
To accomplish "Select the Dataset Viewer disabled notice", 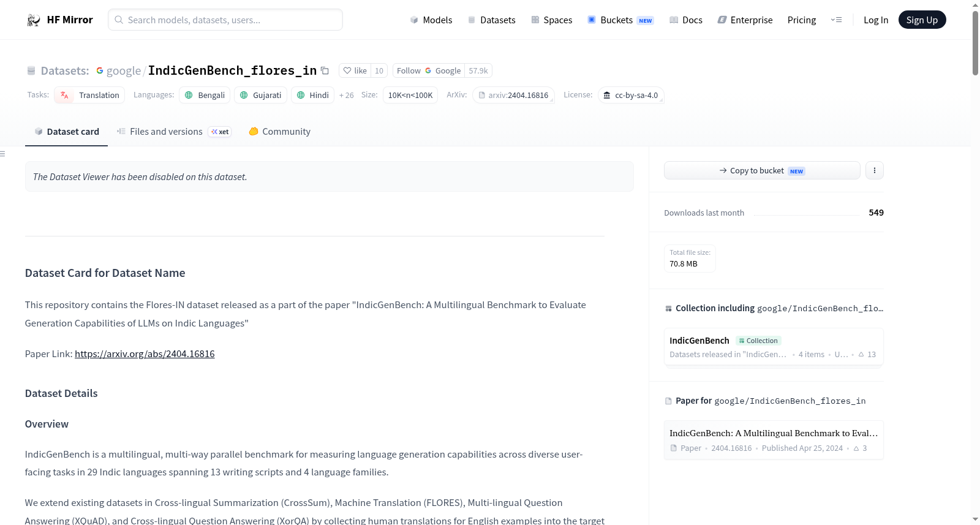I will 329,176.
